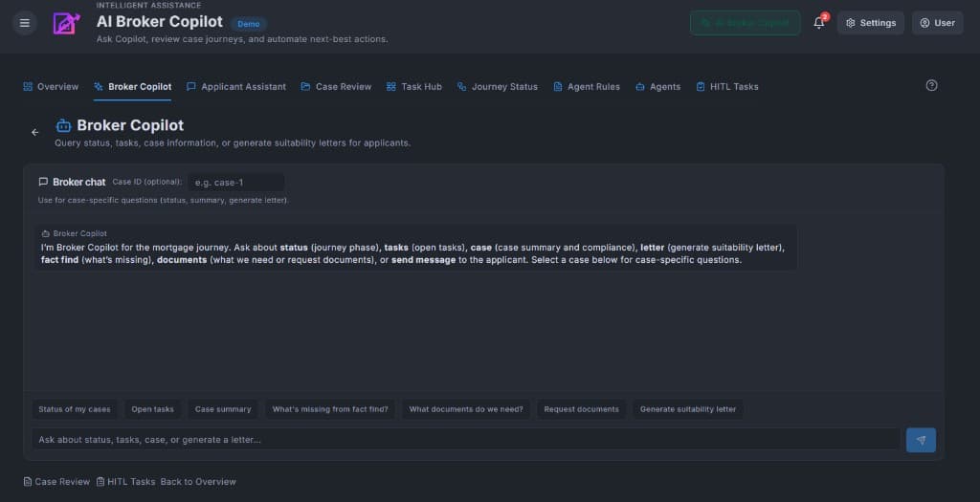Click the Overview tab grid icon
This screenshot has width=980, height=502.
coord(28,87)
